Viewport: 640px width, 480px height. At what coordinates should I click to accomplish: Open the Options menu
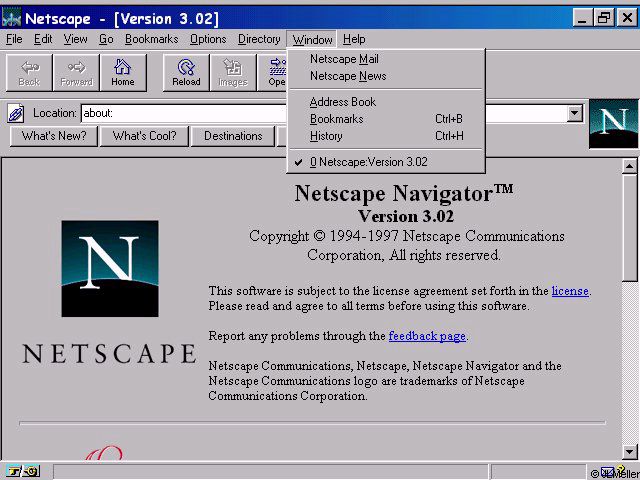(208, 39)
